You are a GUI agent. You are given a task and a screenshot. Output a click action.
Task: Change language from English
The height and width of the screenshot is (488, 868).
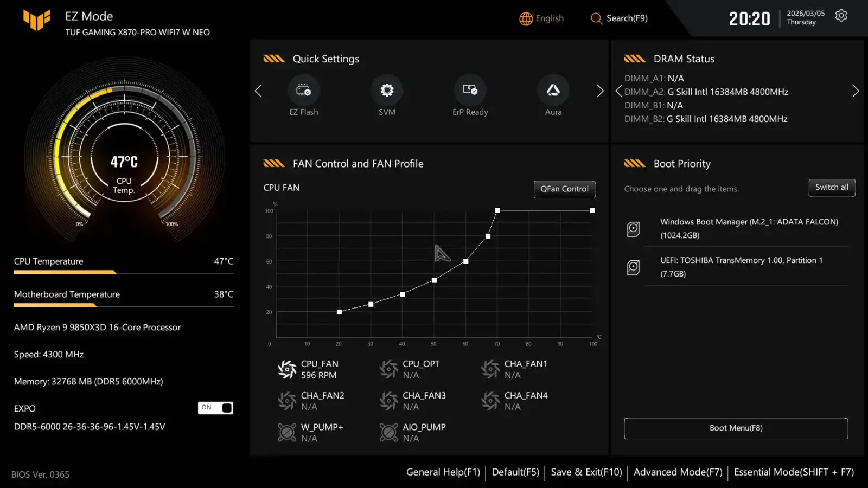[x=550, y=18]
